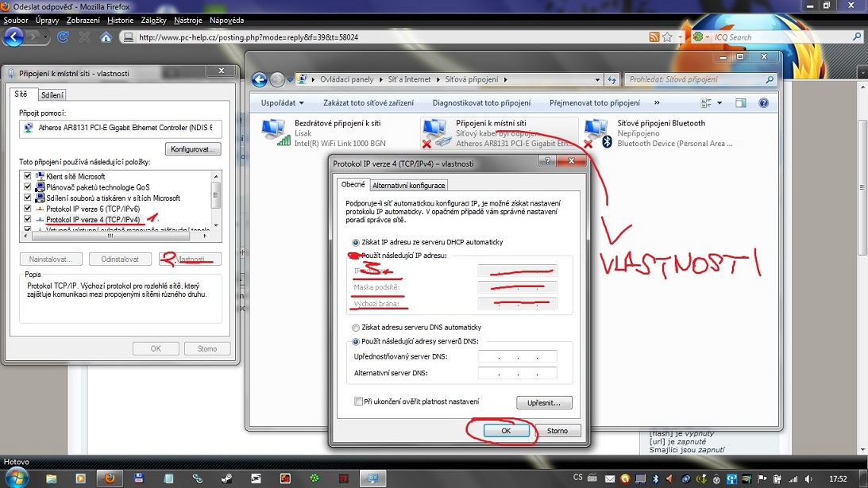The height and width of the screenshot is (488, 868).
Task: Open the help icon in Explorer toolbar
Action: pyautogui.click(x=763, y=103)
